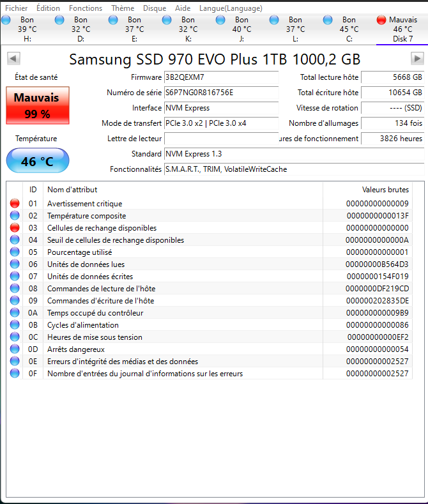The height and width of the screenshot is (504, 428).
Task: Click total host reads value 5668 GB
Action: tap(392, 77)
